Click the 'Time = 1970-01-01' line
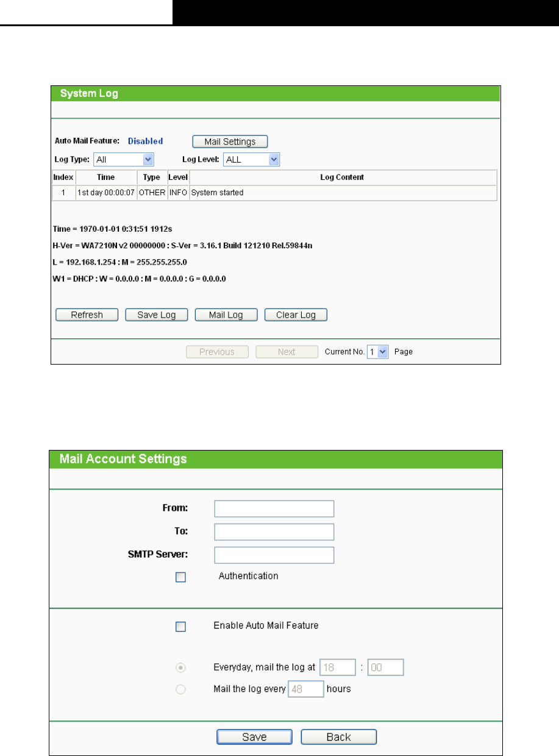Viewport: 559px width, 756px height. (112, 230)
